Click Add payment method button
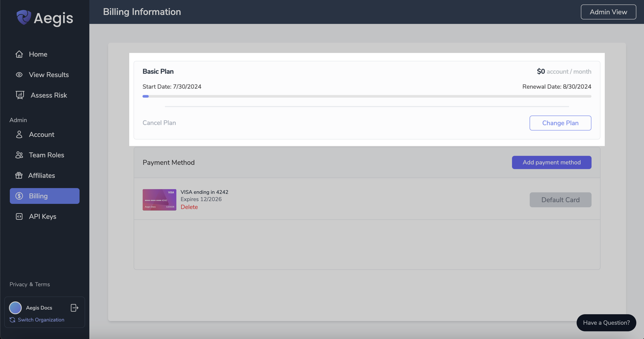This screenshot has height=339, width=644. [x=551, y=162]
